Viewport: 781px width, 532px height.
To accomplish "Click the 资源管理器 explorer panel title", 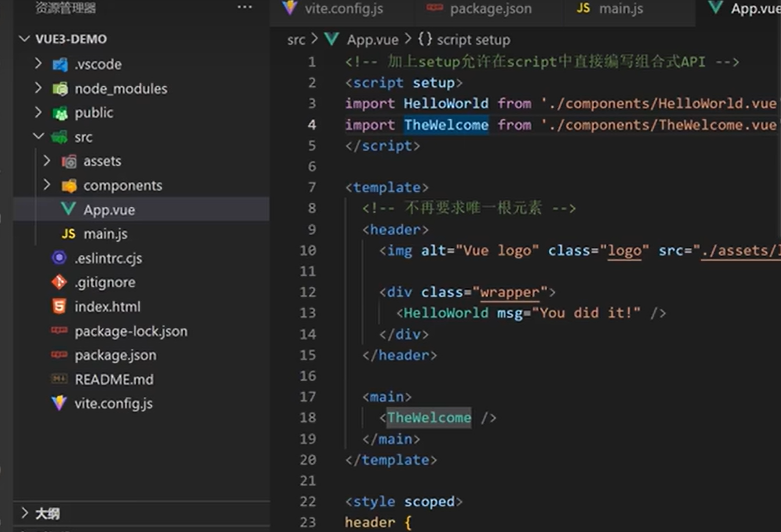I will pyautogui.click(x=66, y=8).
